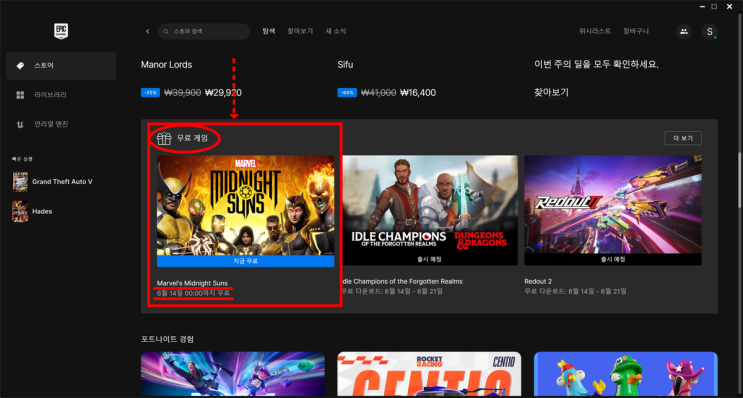Screen dimensions: 743x398
Task: Click the 무료 게임 gift icon
Action: click(164, 138)
